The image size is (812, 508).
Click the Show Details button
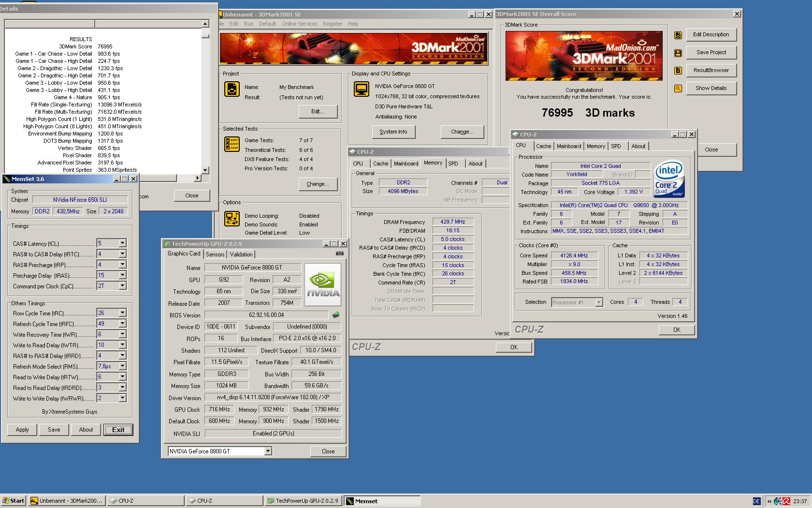(711, 89)
